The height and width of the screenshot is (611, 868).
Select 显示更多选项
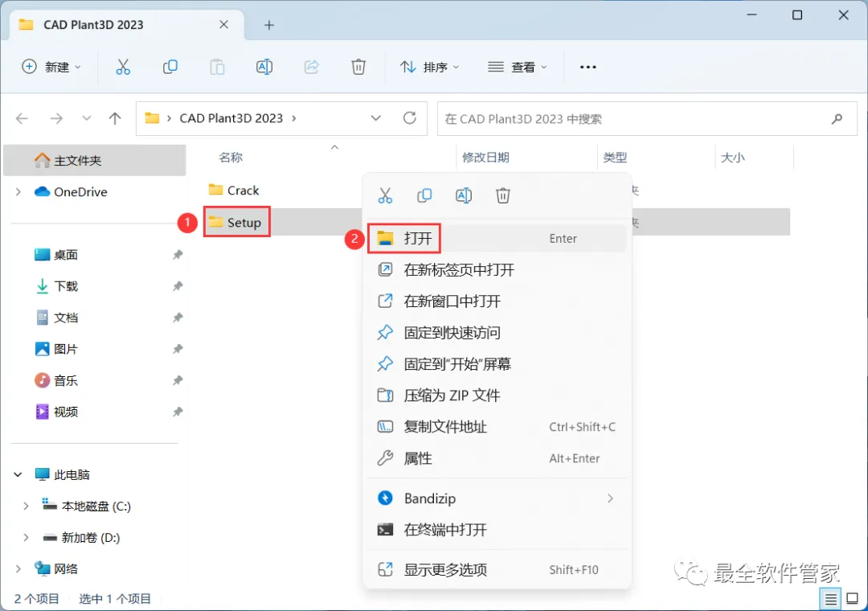click(x=497, y=570)
